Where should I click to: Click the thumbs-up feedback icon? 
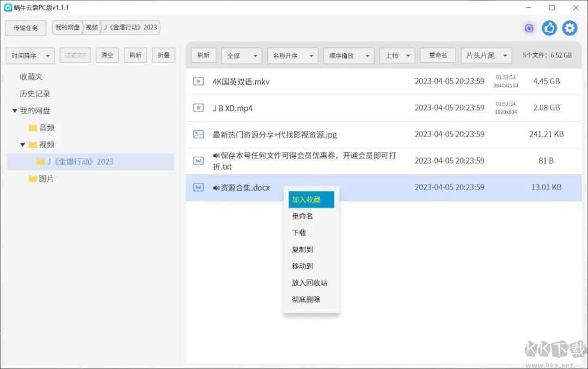tap(549, 28)
